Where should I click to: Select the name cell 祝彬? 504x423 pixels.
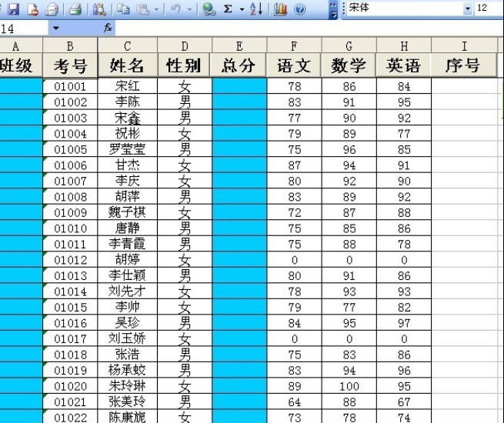pyautogui.click(x=128, y=133)
